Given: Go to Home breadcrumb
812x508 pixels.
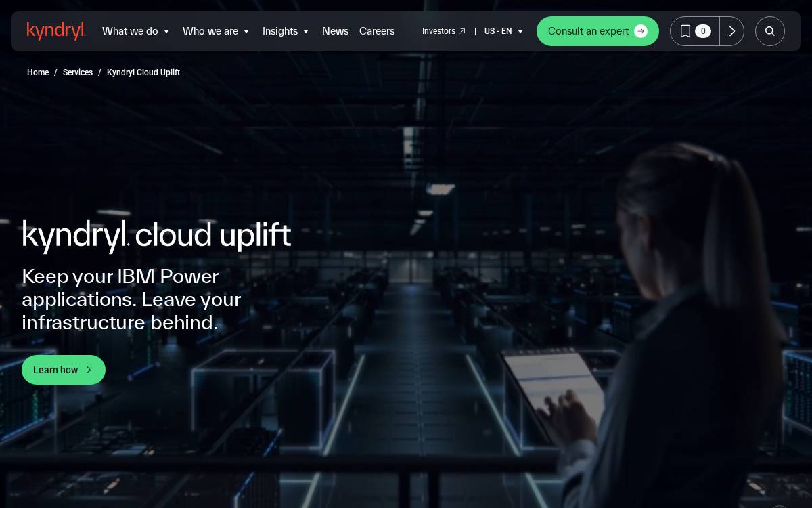Looking at the screenshot, I should (x=38, y=72).
